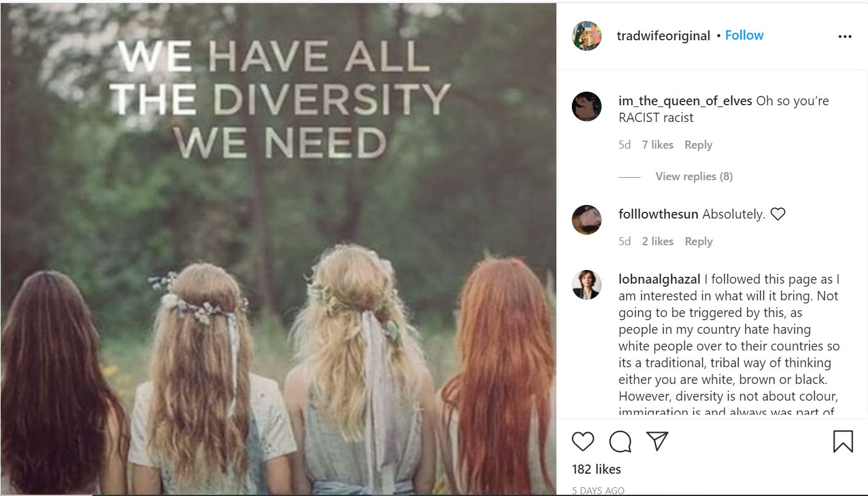The image size is (868, 496).
Task: Open tradwifeoriginal profile picture
Action: [586, 36]
